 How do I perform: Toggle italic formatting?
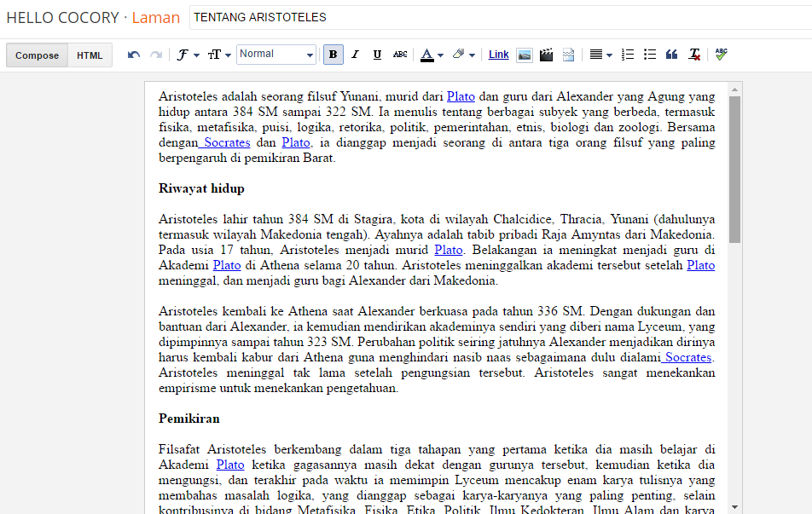click(355, 55)
